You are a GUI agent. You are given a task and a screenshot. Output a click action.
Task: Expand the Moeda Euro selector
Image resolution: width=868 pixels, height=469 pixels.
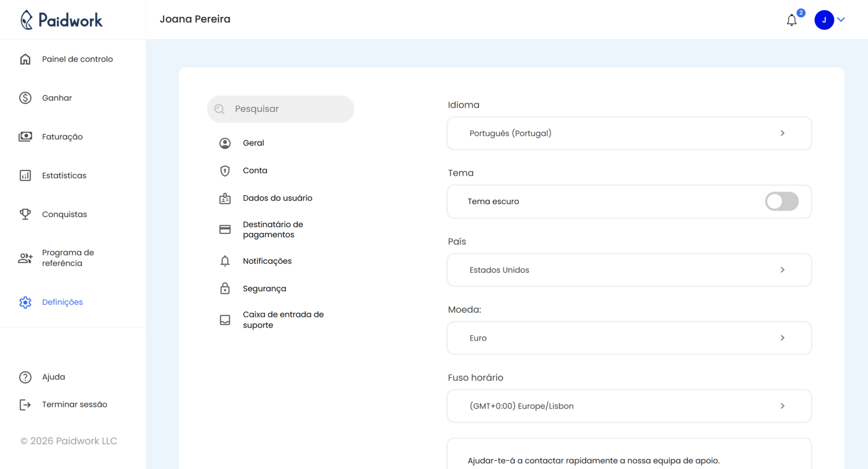pyautogui.click(x=629, y=337)
